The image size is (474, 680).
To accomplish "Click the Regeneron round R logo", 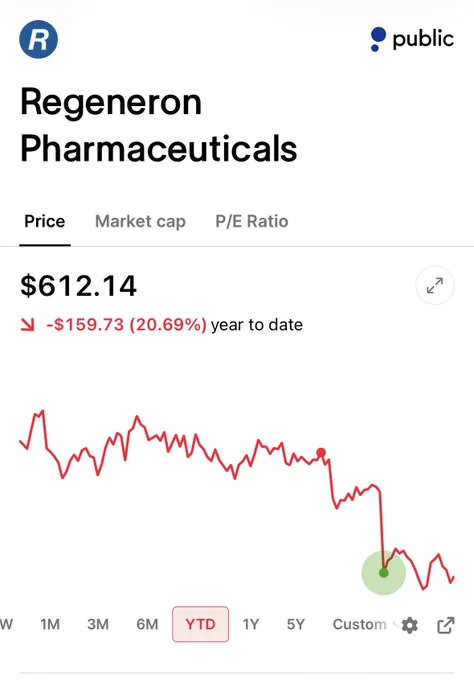I will click(39, 39).
